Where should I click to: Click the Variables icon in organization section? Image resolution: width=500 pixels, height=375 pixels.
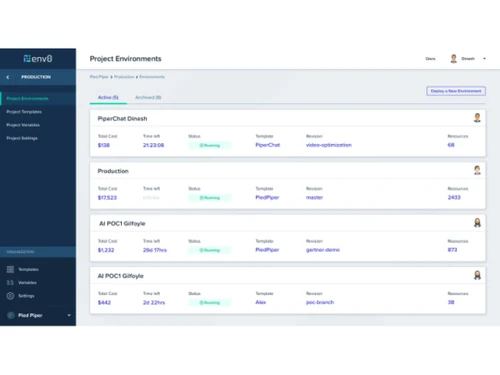pos(10,283)
